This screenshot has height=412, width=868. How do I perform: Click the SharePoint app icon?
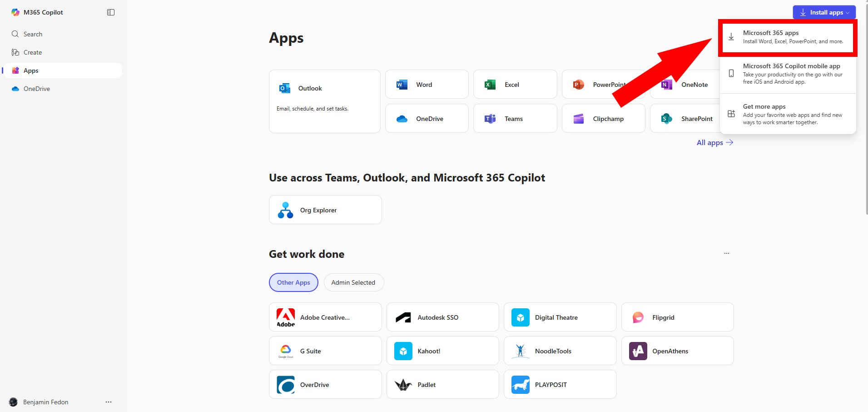666,119
